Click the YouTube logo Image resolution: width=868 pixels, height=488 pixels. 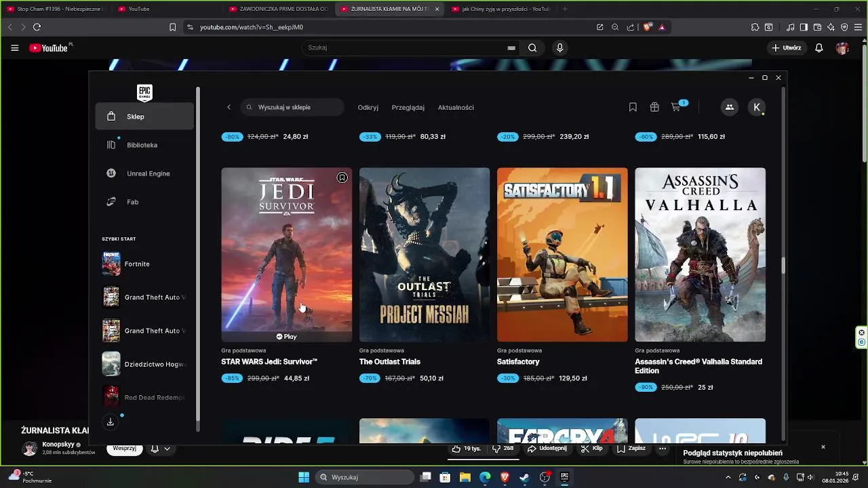coord(48,47)
